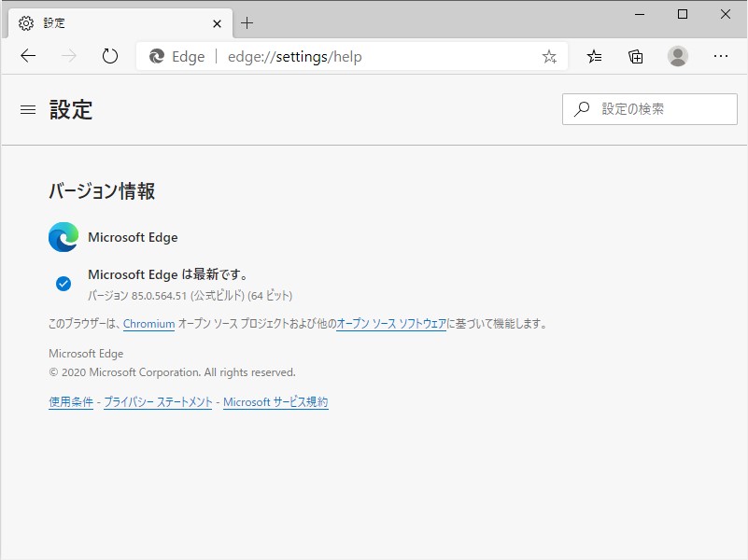The height and width of the screenshot is (560, 748).
Task: Open the browser options via ellipsis icon
Action: 720,56
